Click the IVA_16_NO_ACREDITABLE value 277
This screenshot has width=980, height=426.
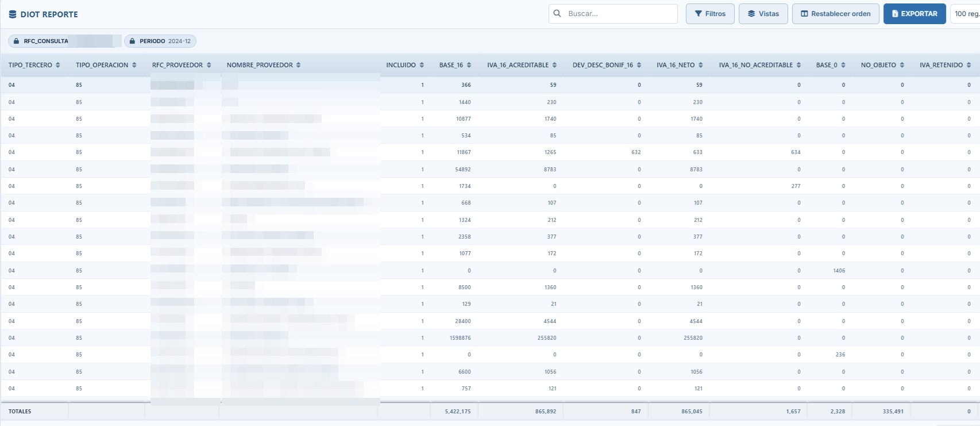tap(796, 186)
